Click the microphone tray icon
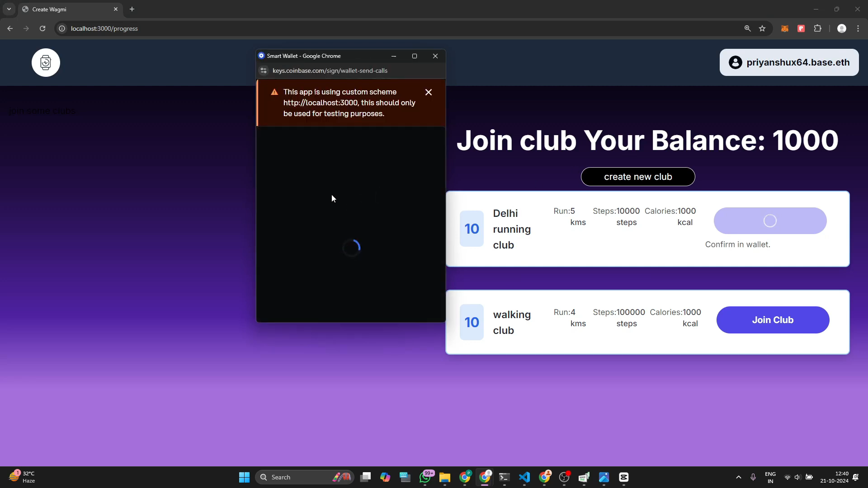The height and width of the screenshot is (488, 868). pyautogui.click(x=753, y=477)
